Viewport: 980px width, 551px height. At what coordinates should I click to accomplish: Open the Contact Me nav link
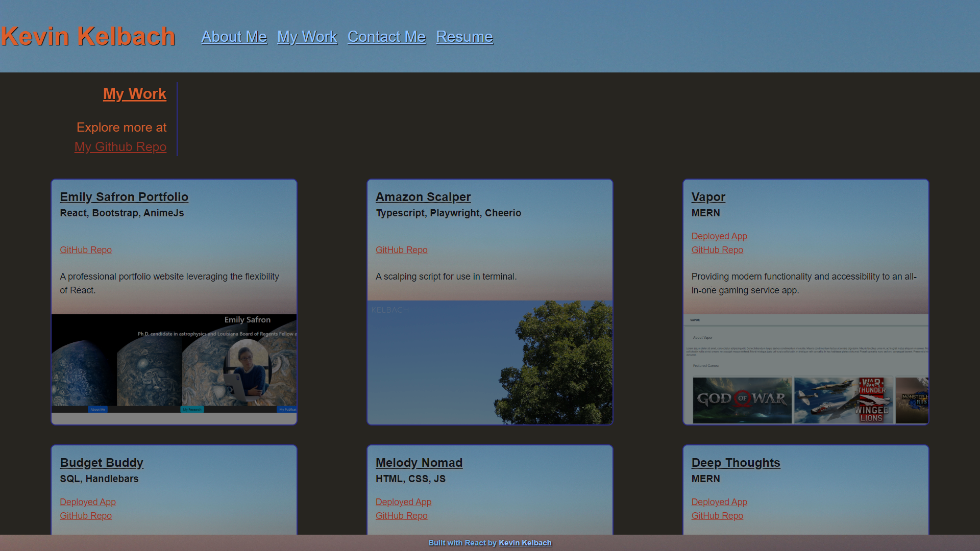(x=386, y=37)
